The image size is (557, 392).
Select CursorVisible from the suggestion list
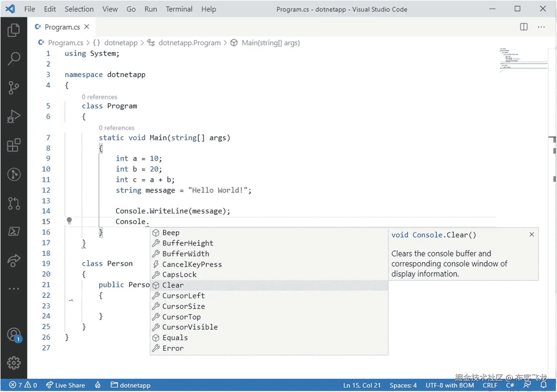[269, 327]
